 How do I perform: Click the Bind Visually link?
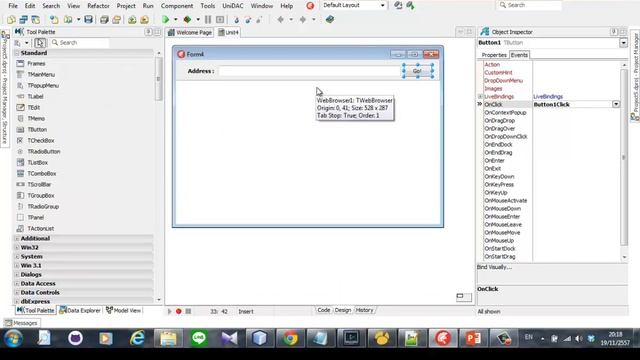494,267
